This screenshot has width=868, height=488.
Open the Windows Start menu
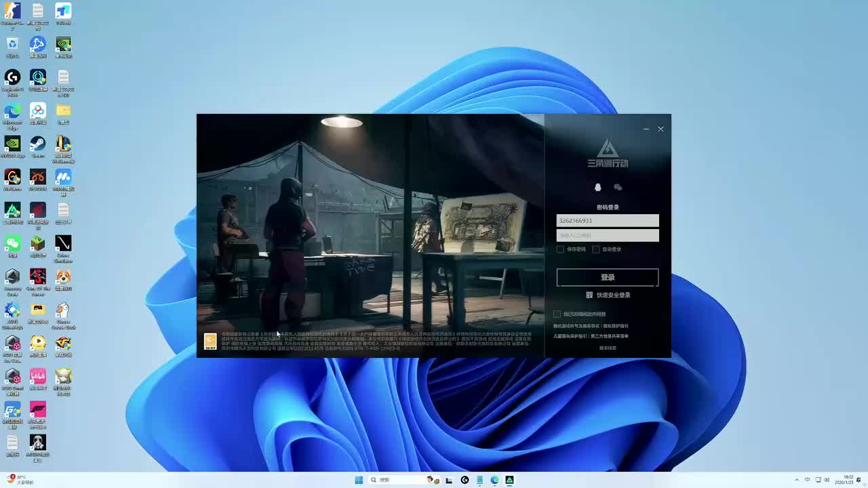point(359,480)
